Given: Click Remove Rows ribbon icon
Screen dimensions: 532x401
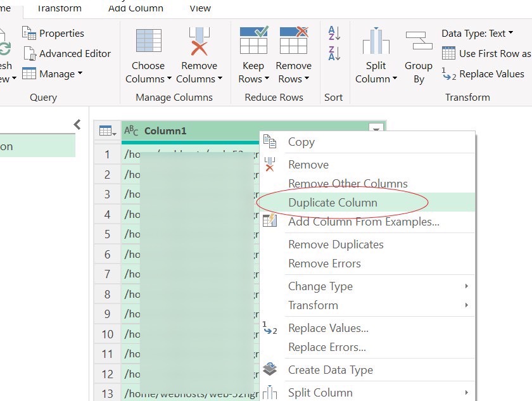Looking at the screenshot, I should [293, 42].
